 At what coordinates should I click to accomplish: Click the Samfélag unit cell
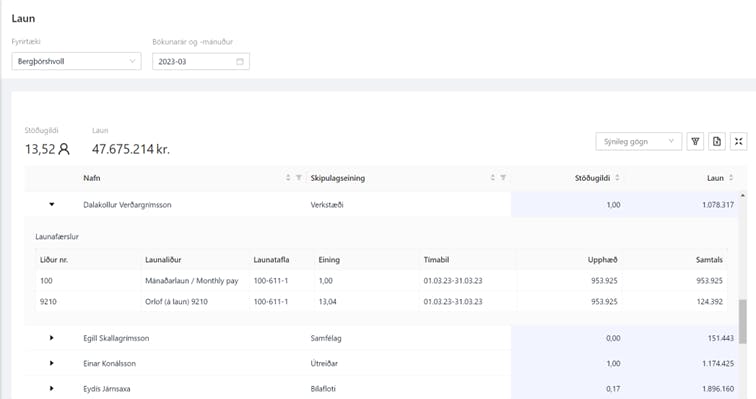[326, 338]
